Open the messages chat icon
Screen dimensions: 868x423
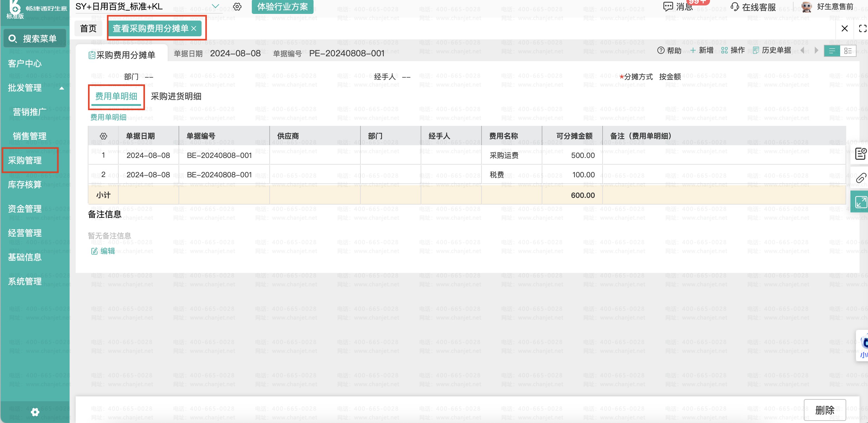pyautogui.click(x=668, y=7)
